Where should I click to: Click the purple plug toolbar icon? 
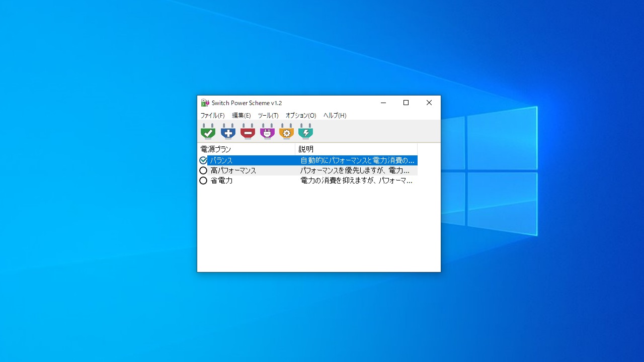(267, 131)
